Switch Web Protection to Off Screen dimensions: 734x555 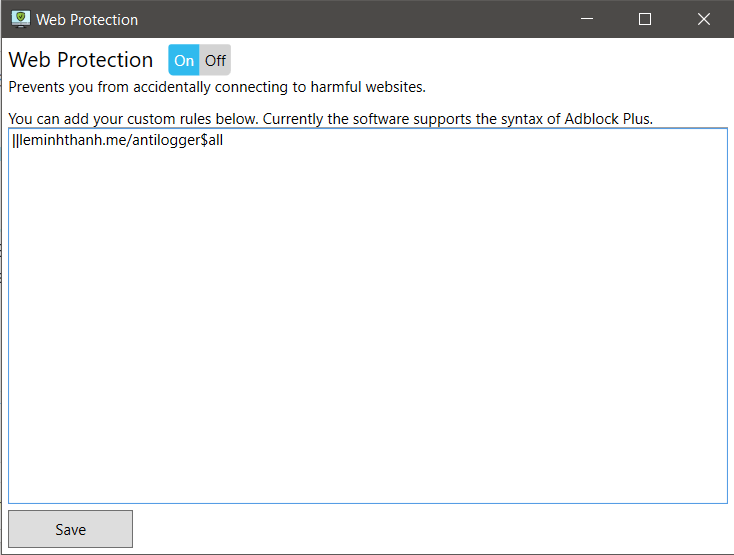click(x=215, y=60)
